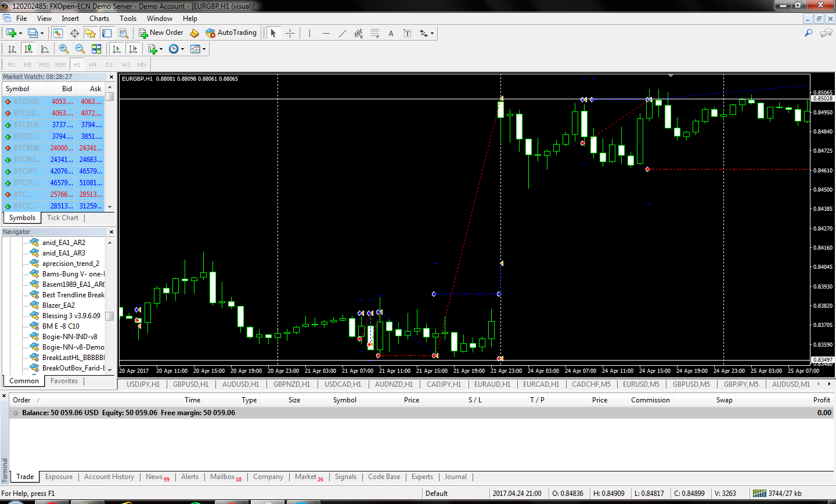Select the Text tool (A)

pos(391,33)
